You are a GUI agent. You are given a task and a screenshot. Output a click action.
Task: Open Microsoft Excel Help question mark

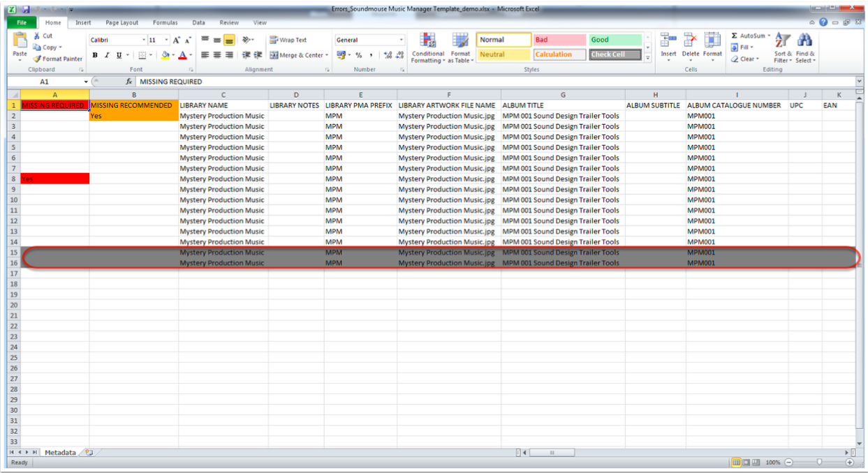point(824,23)
